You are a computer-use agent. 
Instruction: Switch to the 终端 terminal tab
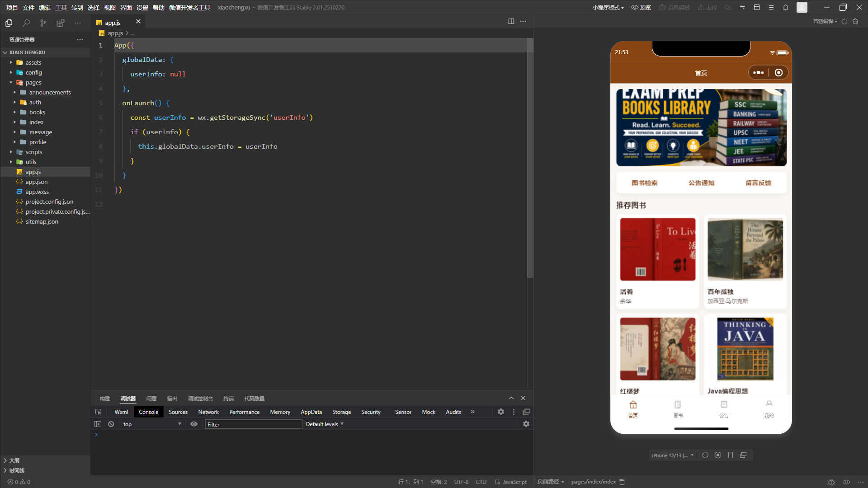click(228, 399)
